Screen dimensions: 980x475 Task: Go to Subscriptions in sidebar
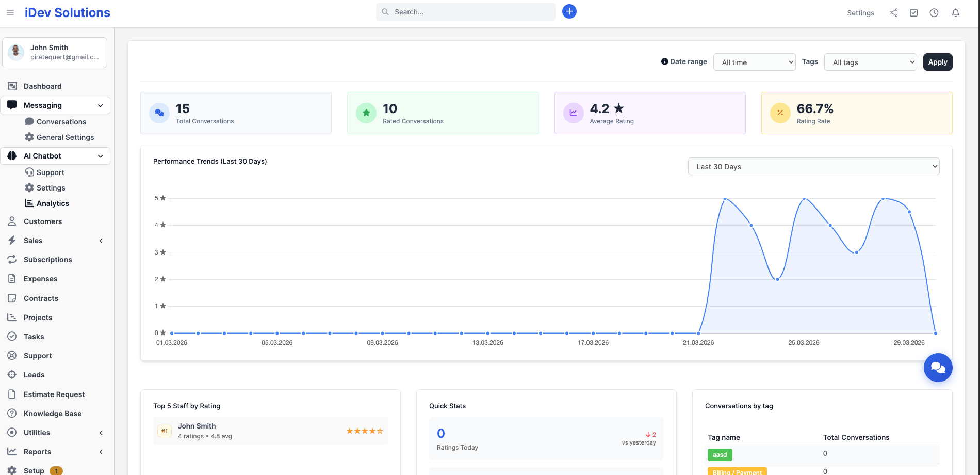click(x=47, y=260)
